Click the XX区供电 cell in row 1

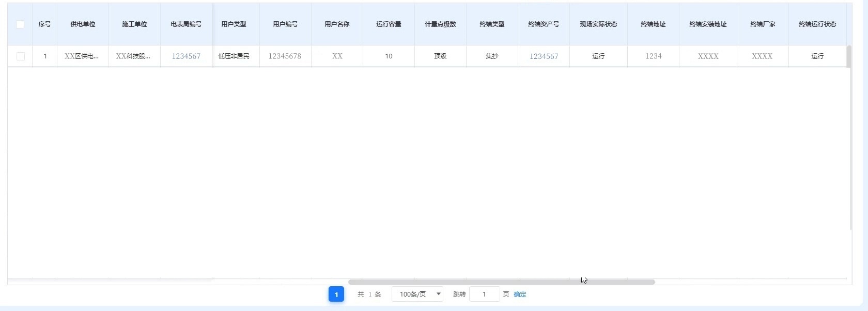[82, 56]
